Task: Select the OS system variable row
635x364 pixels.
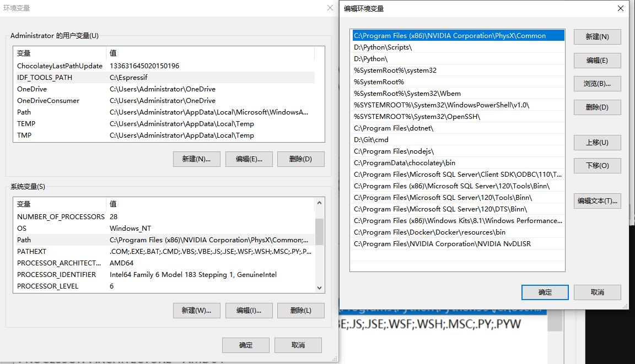Action: coord(164,229)
